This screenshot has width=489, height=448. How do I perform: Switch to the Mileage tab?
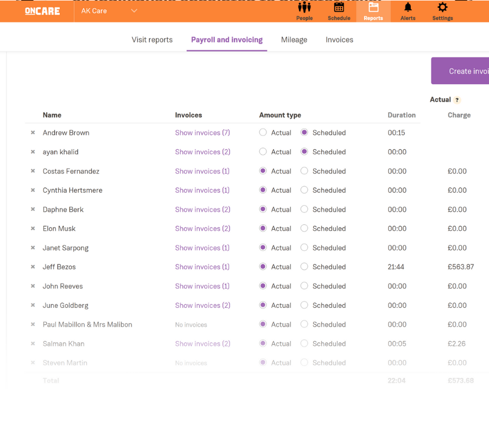tap(294, 40)
